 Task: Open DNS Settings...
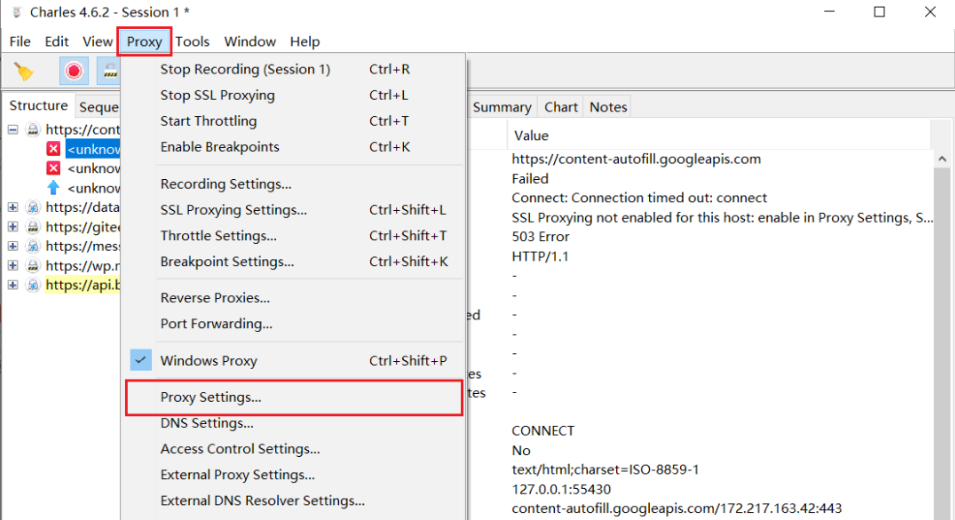coord(293,423)
